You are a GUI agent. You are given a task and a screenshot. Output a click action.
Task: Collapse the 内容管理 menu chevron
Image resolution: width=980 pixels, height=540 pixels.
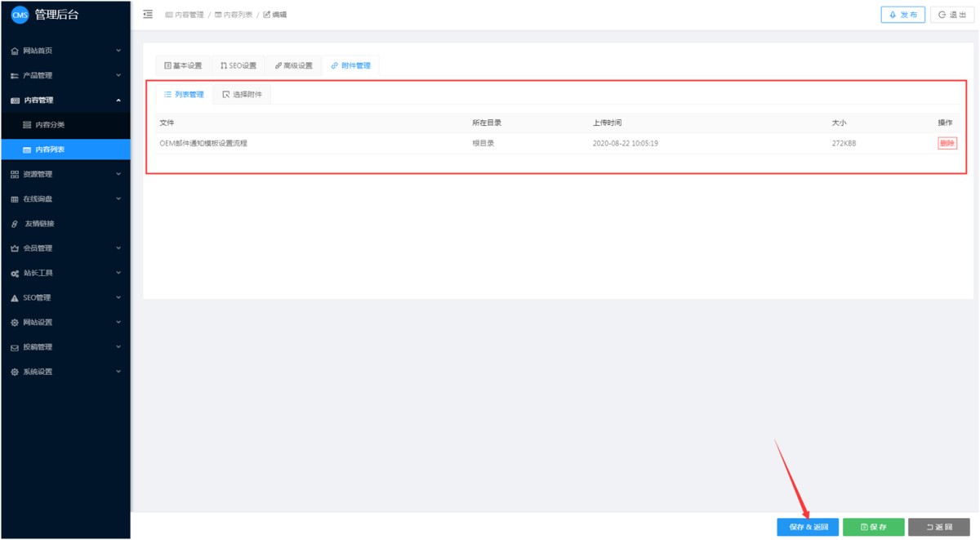[118, 100]
